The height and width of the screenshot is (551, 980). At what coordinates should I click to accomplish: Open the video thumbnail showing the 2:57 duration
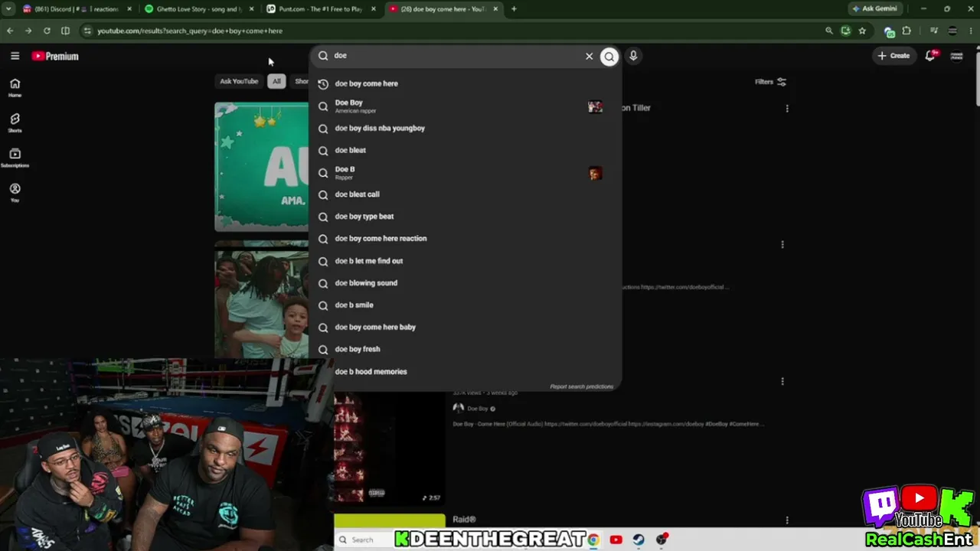(x=389, y=448)
